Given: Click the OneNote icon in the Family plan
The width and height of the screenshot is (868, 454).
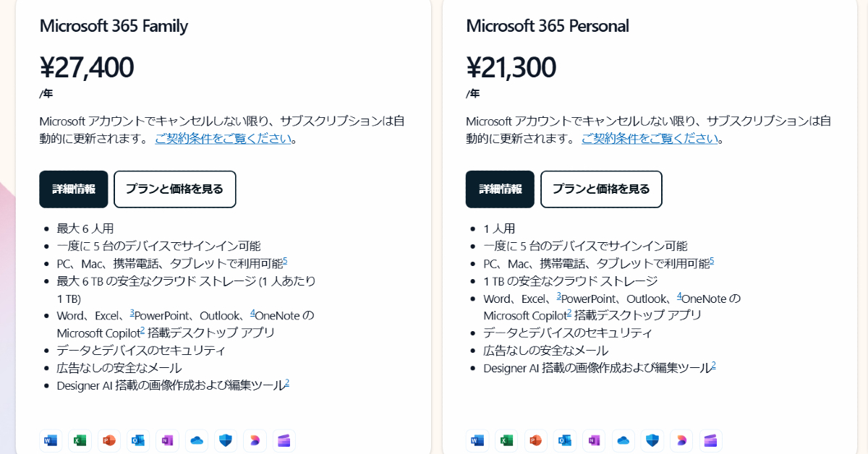Looking at the screenshot, I should (x=167, y=440).
